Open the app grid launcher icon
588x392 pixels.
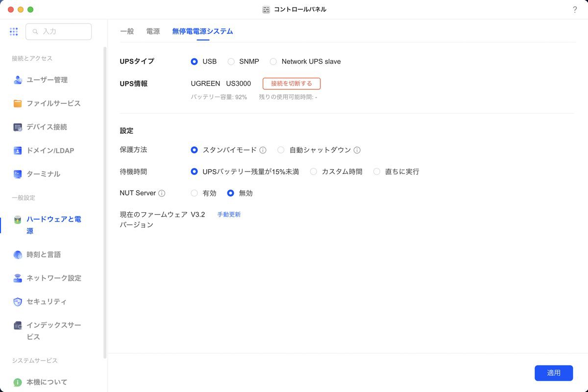pyautogui.click(x=14, y=31)
